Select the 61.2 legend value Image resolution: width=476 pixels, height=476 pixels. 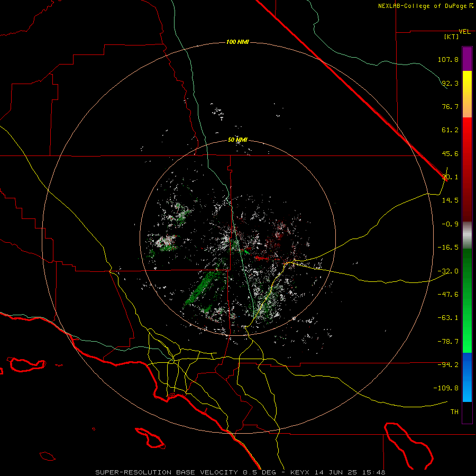pyautogui.click(x=450, y=130)
